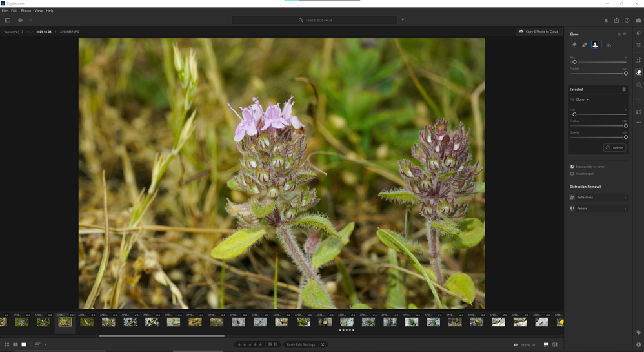Toggle the object-aware detect eye tool
This screenshot has height=352, width=644.
609,45
